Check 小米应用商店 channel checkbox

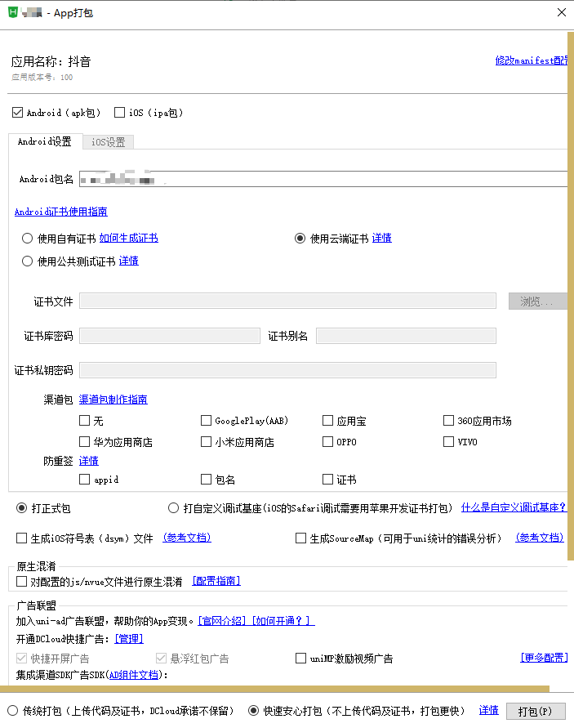coord(206,441)
